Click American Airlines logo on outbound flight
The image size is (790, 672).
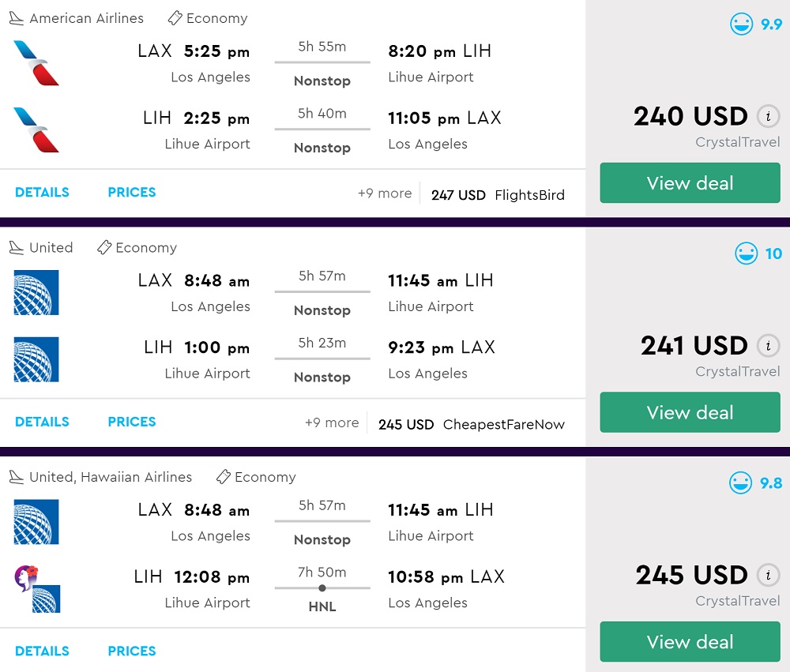36,63
